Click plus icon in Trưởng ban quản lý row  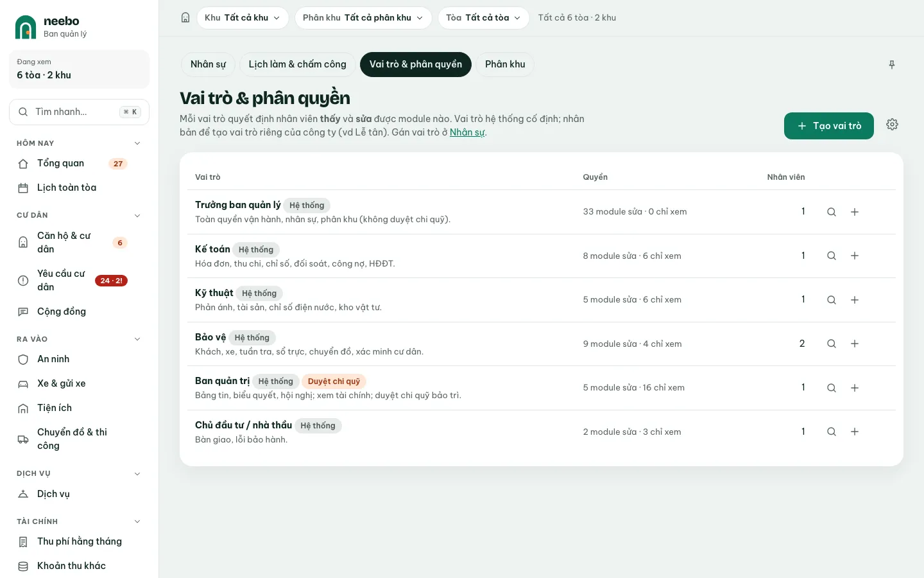[x=855, y=212]
